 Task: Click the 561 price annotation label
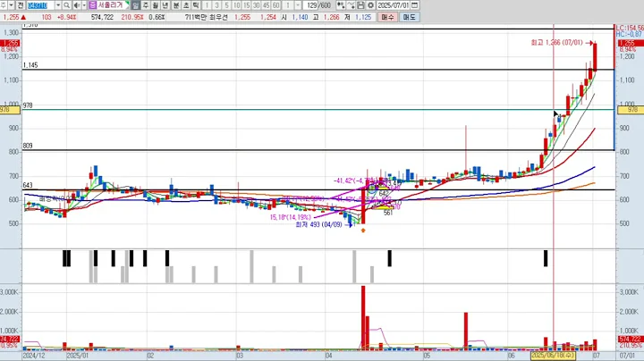tap(388, 213)
